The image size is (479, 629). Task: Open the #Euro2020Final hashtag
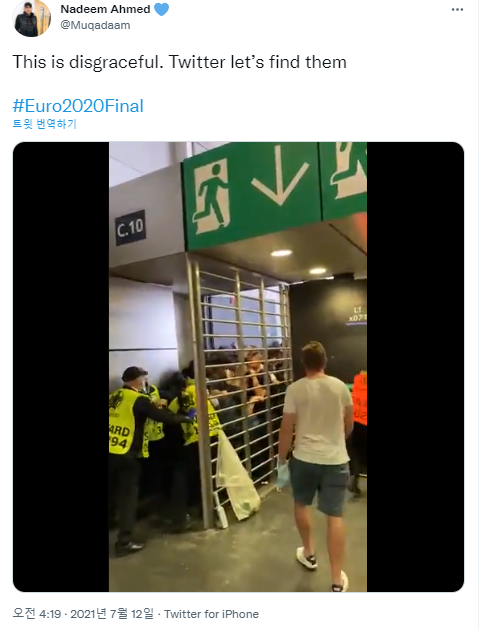point(78,106)
